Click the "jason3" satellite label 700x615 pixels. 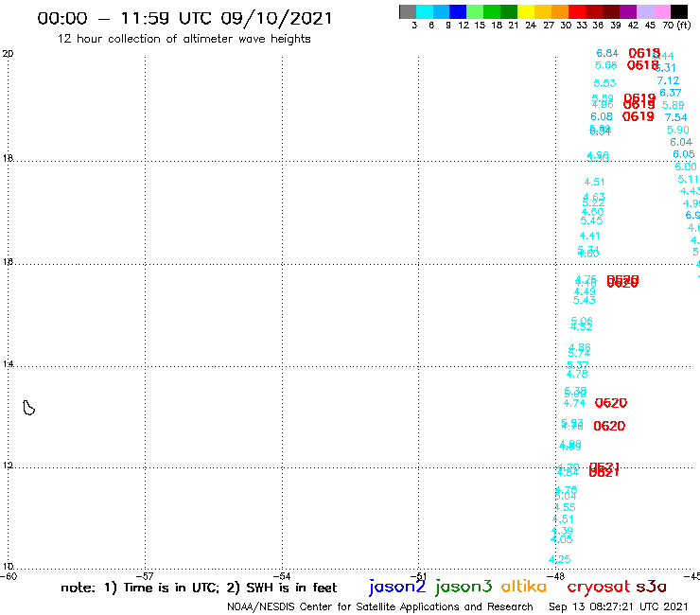464,587
